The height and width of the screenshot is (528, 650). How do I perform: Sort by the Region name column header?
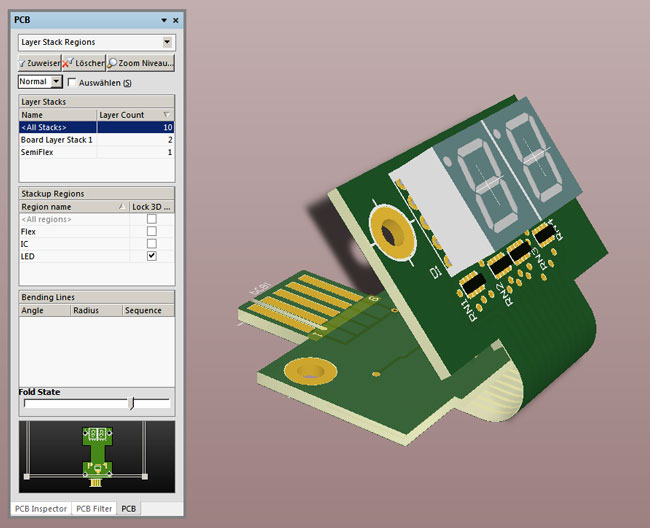(66, 206)
